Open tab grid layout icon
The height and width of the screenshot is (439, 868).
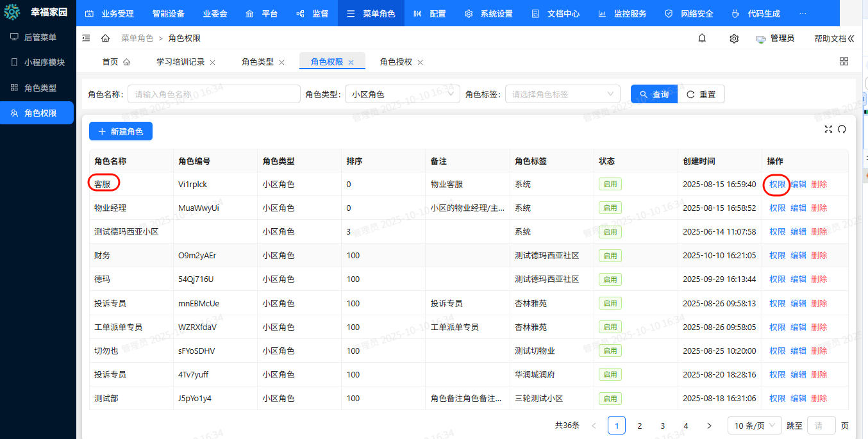pyautogui.click(x=844, y=62)
